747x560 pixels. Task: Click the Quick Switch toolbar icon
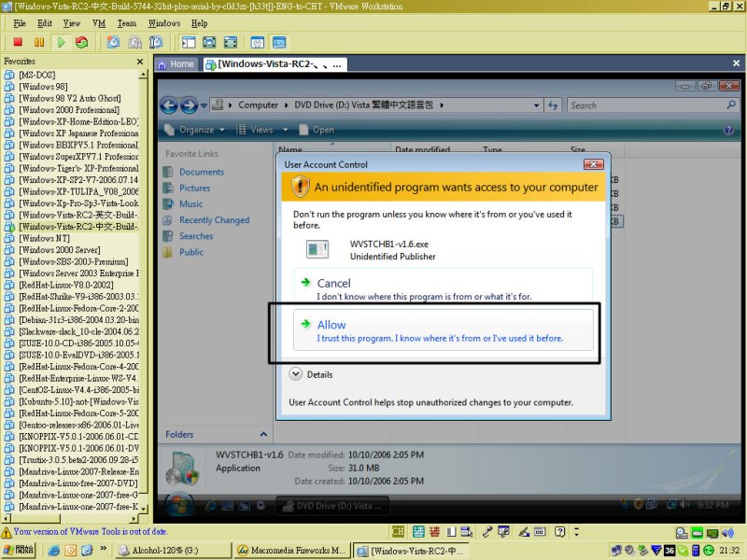[x=209, y=42]
